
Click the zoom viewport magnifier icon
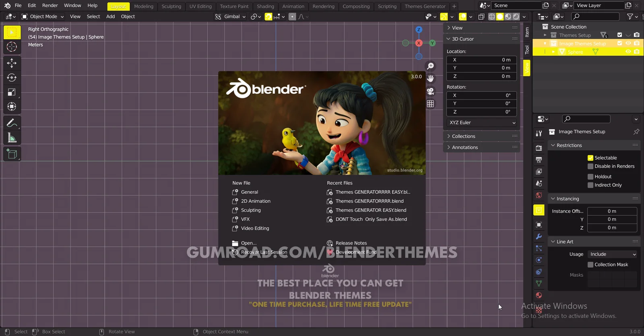[x=430, y=66]
